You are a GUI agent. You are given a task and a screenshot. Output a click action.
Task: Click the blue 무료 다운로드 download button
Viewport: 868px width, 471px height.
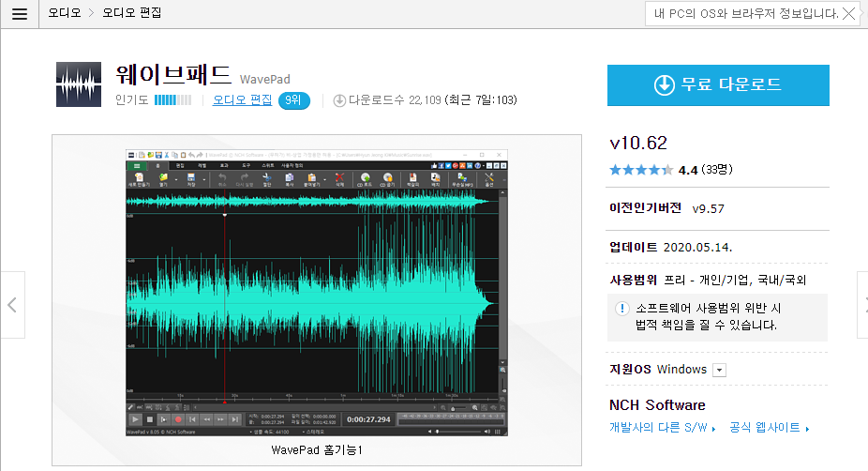pos(718,85)
